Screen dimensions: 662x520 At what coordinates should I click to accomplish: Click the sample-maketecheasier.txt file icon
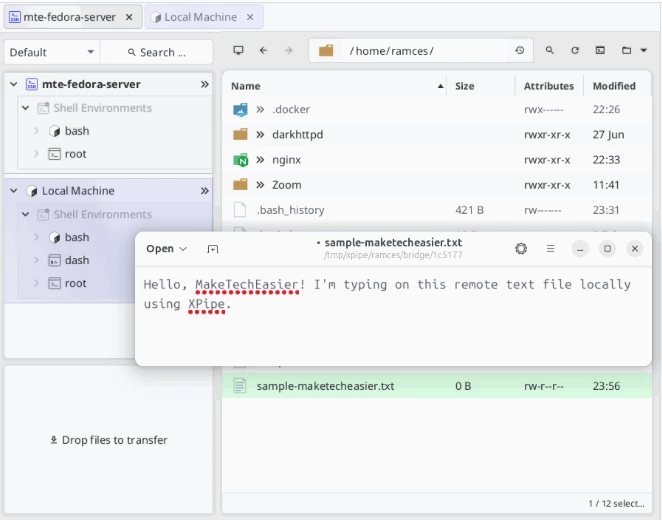pyautogui.click(x=240, y=386)
